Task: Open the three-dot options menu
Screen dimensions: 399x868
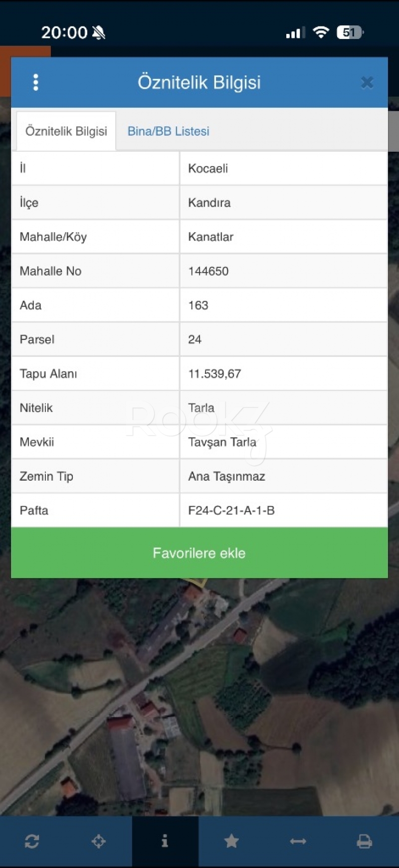Action: pos(35,82)
